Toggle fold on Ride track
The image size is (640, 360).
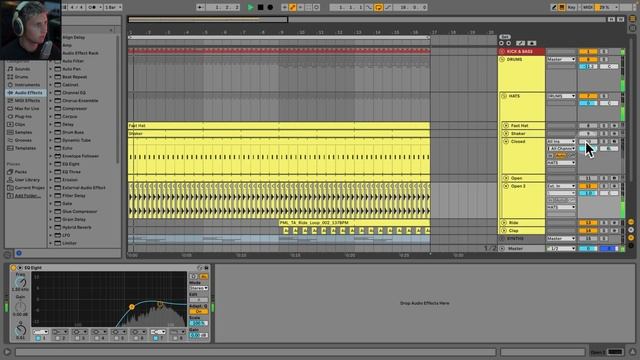point(504,223)
